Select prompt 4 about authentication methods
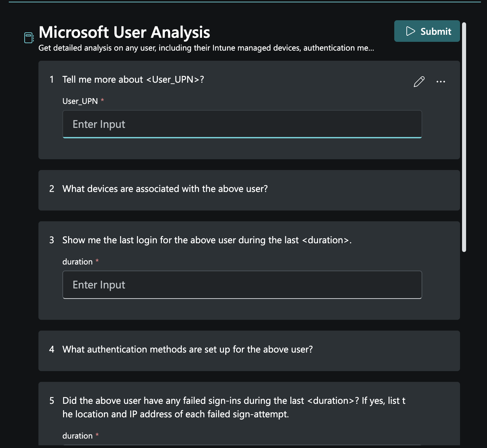This screenshot has width=487, height=448. pos(187,349)
